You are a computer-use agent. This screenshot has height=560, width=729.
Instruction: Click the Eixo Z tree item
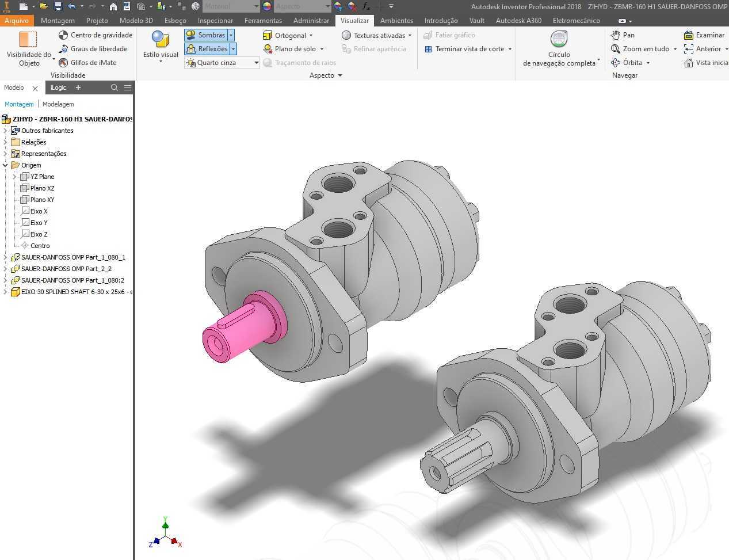39,234
